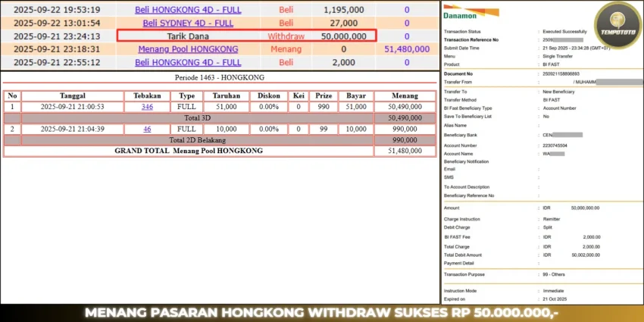
Task: Click the 10,000 Taruhan cell
Action: click(227, 129)
